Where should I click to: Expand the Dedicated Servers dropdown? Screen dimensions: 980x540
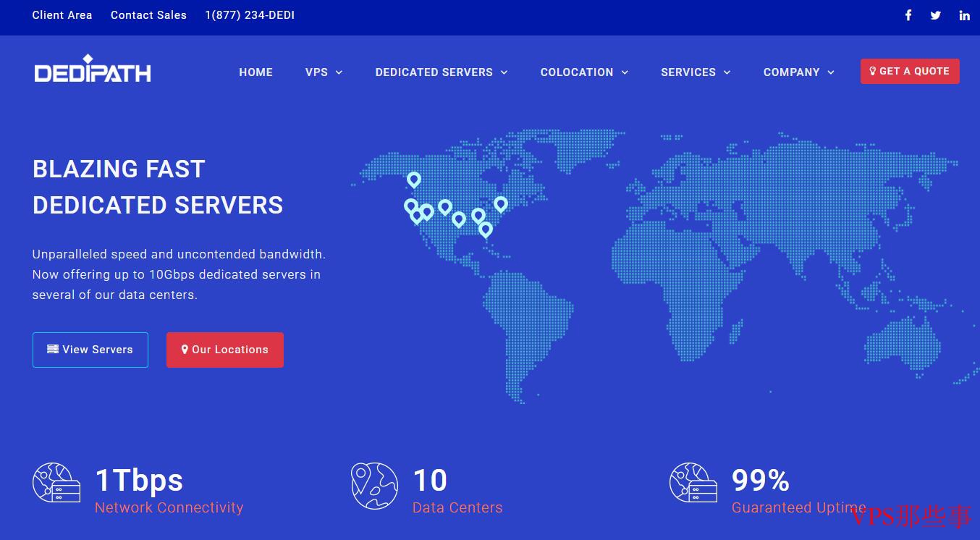[442, 72]
